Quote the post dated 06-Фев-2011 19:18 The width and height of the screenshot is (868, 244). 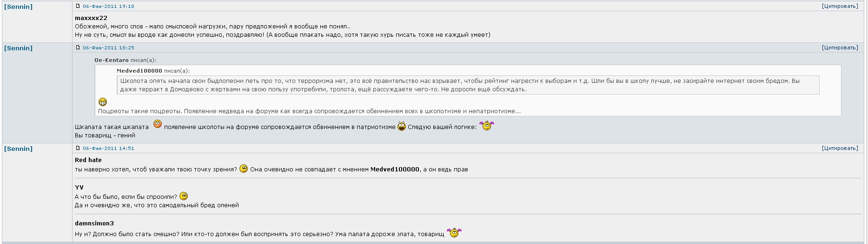[x=840, y=6]
